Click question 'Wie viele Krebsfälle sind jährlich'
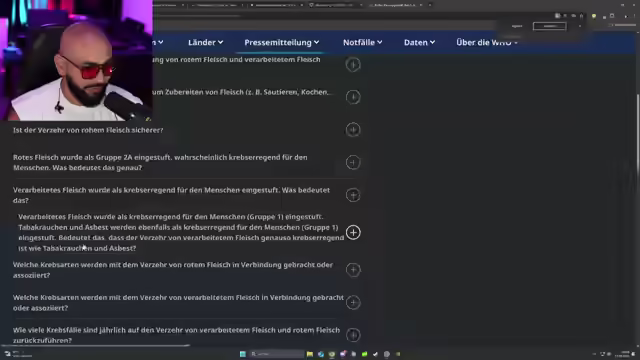The height and width of the screenshot is (360, 640). [176, 335]
